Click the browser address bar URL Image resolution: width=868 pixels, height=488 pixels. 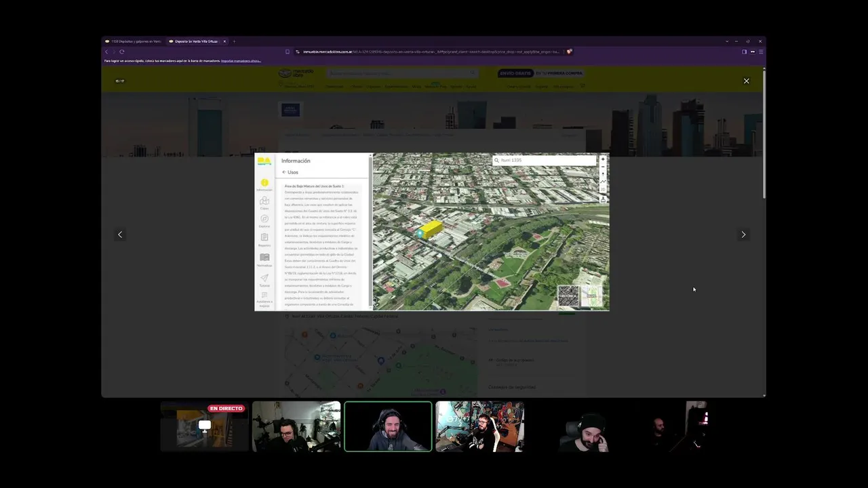[431, 52]
